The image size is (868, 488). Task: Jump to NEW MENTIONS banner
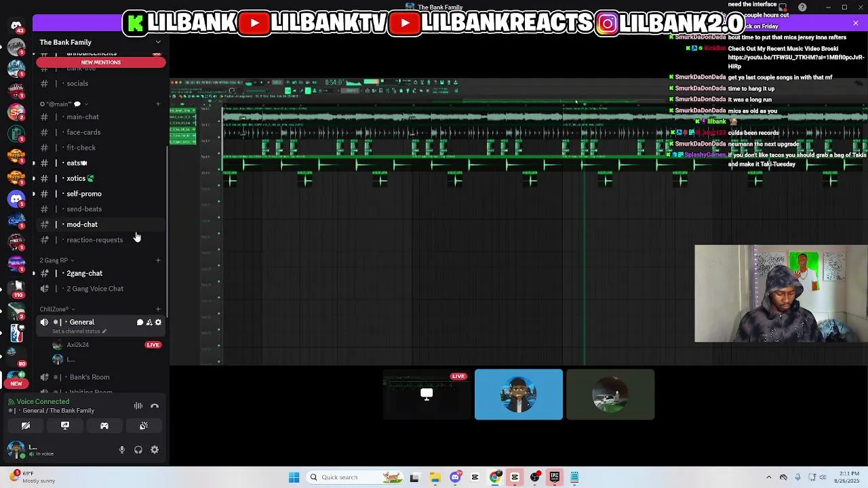[101, 62]
